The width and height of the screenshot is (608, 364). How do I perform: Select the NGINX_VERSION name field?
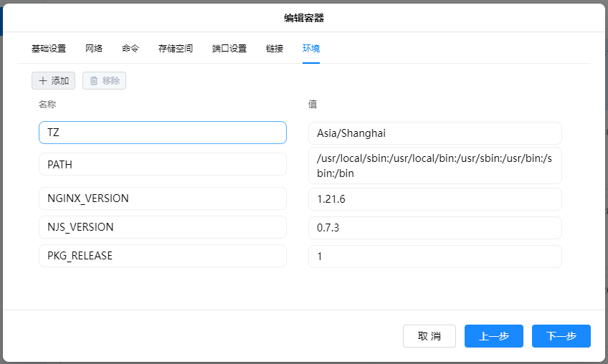pyautogui.click(x=163, y=198)
